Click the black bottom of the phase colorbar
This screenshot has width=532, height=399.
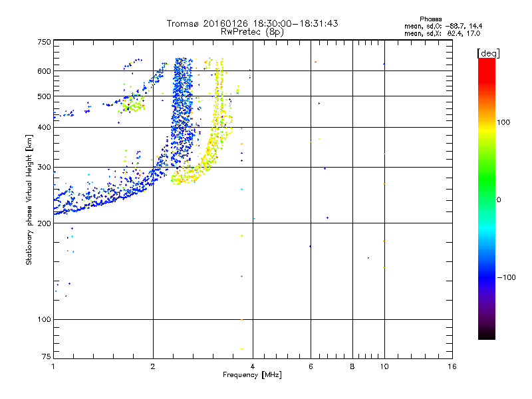coord(487,334)
